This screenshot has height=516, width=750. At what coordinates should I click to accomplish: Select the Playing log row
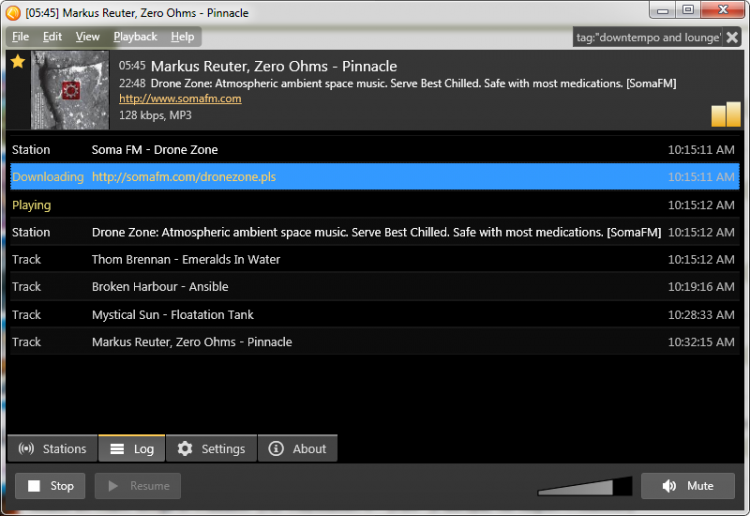pyautogui.click(x=375, y=205)
